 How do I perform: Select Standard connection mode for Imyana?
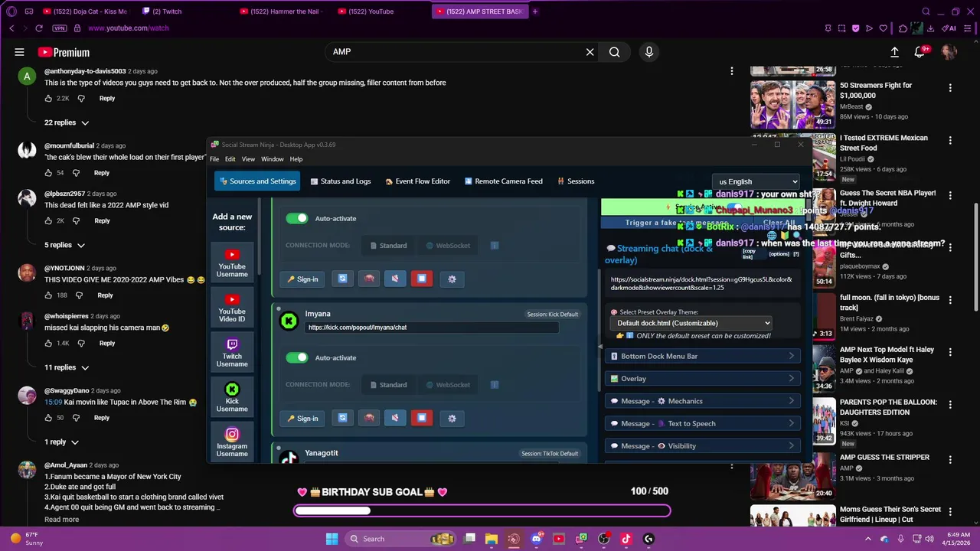[388, 384]
